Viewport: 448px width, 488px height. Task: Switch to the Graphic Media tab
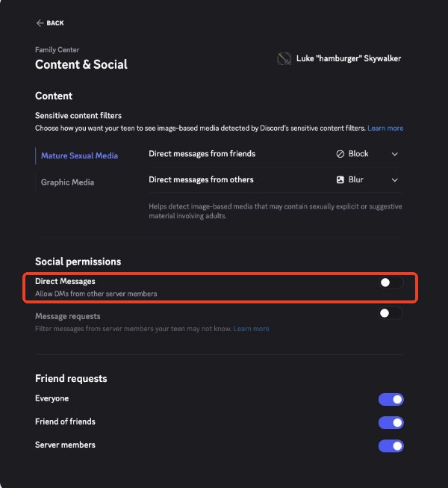(x=67, y=182)
